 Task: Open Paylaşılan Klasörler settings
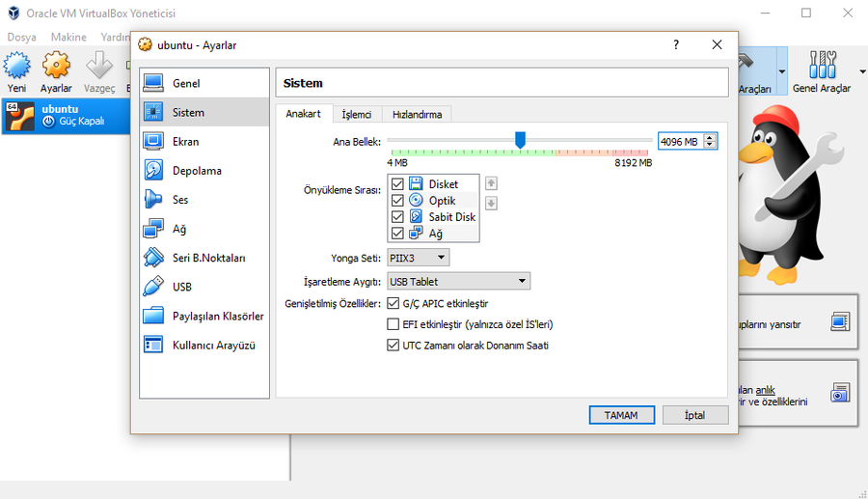pyautogui.click(x=217, y=316)
